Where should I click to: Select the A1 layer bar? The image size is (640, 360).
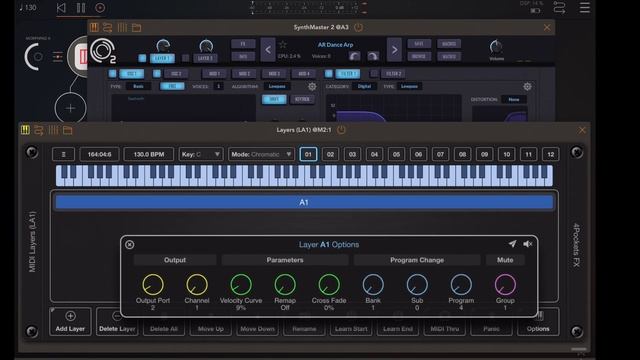coord(304,202)
